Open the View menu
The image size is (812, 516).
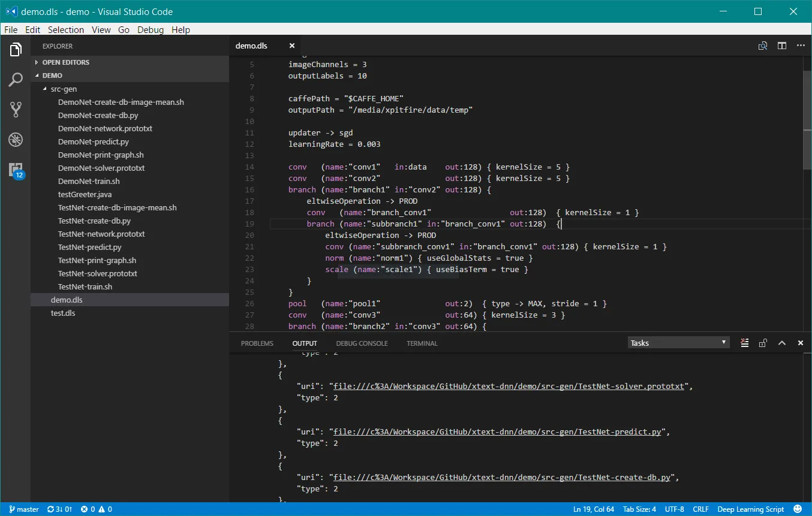[101, 29]
